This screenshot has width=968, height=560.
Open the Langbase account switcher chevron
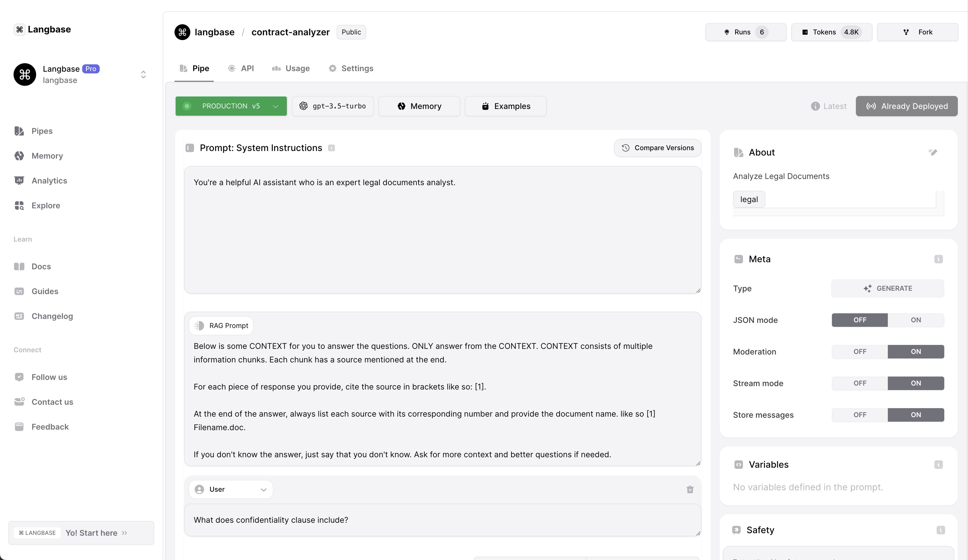[143, 75]
